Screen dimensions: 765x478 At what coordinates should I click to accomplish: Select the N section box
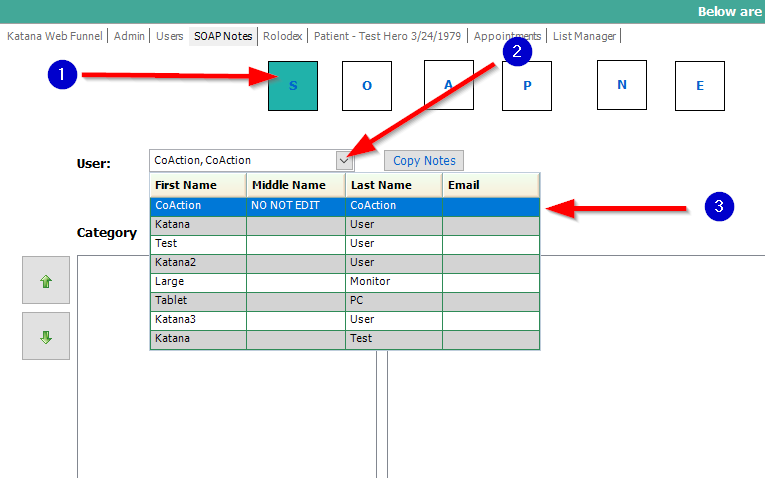coord(622,85)
